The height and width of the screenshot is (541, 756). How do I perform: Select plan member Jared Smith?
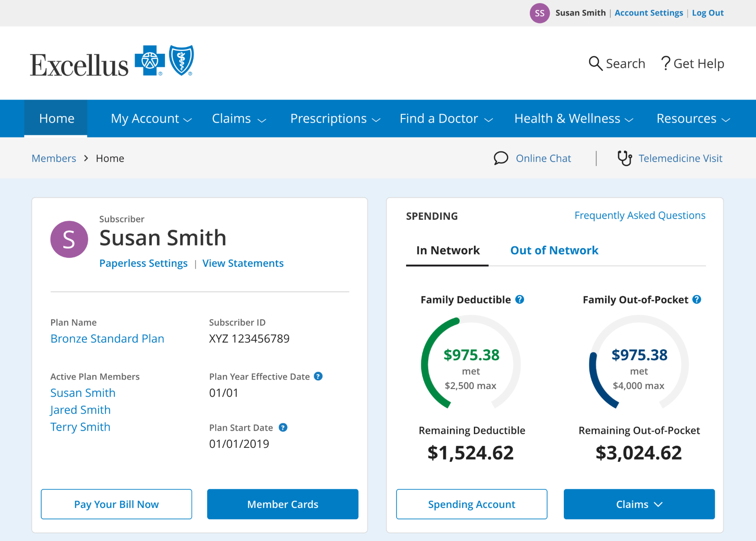click(x=80, y=410)
